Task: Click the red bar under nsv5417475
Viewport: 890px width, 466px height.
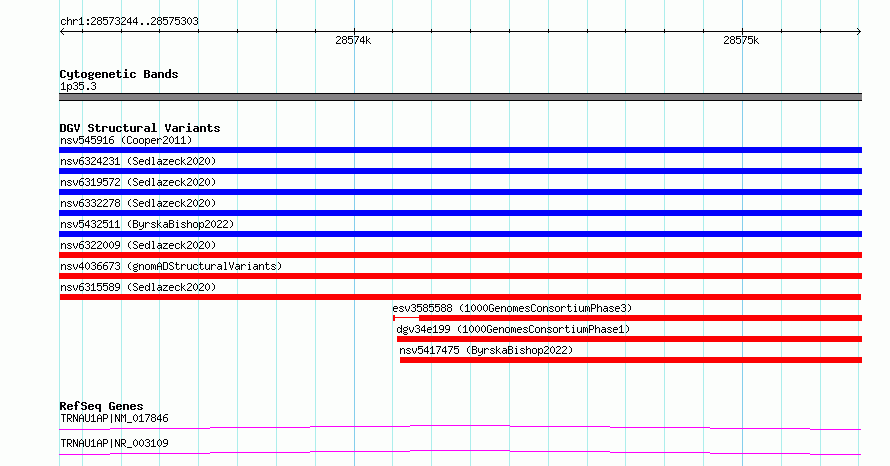Action: [x=631, y=360]
